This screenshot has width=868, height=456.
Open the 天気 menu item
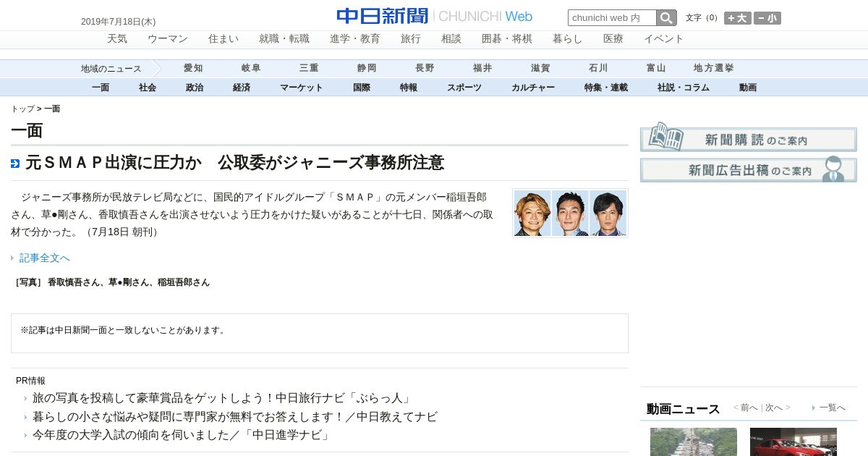(x=117, y=39)
